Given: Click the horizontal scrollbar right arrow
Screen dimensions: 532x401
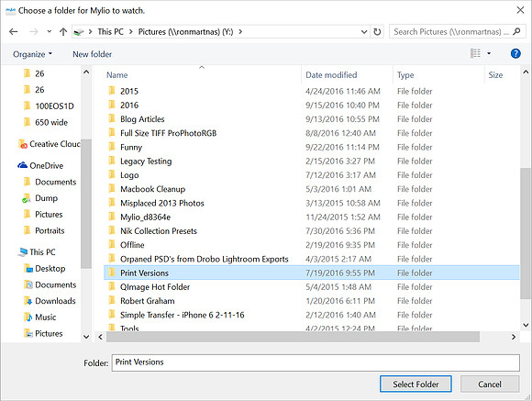Looking at the screenshot, I should (514, 337).
